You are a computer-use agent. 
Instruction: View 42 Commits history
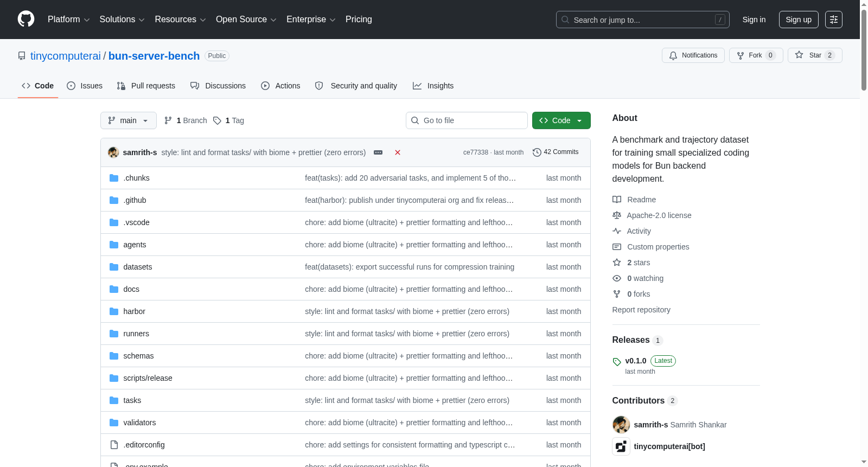(x=556, y=152)
